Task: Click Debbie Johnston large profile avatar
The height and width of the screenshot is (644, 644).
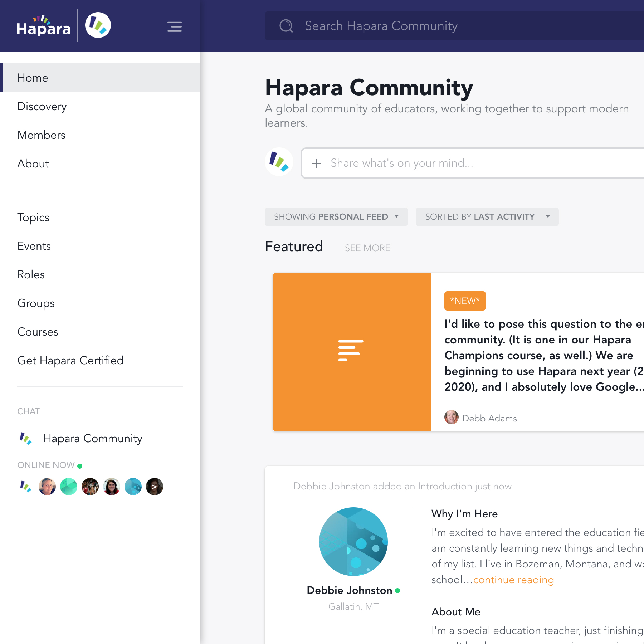Action: coord(353,542)
